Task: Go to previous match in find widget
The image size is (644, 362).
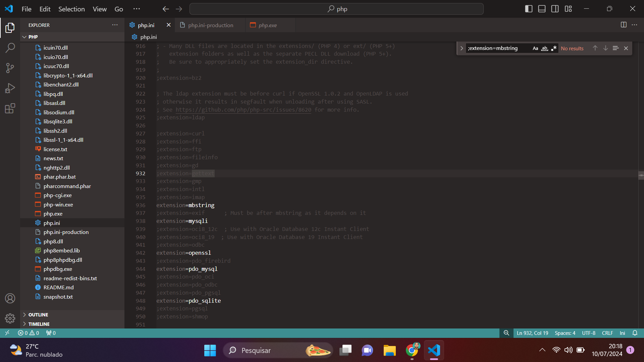Action: click(595, 48)
